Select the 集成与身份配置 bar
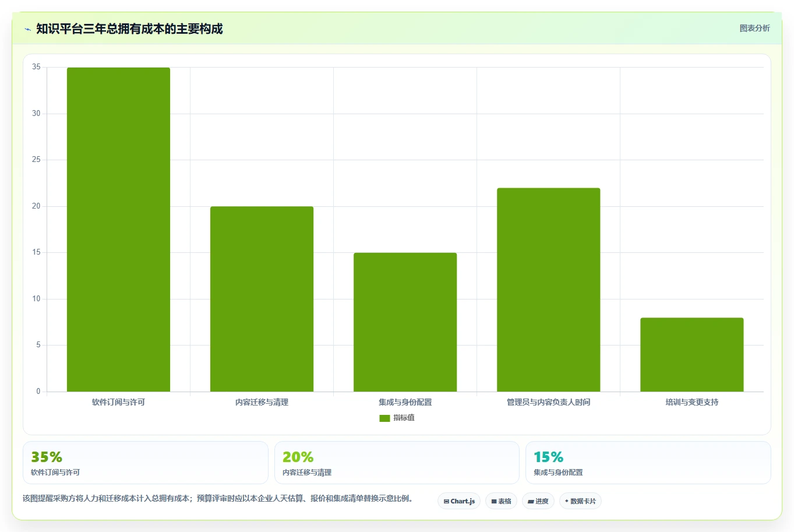The height and width of the screenshot is (532, 794). point(405,322)
